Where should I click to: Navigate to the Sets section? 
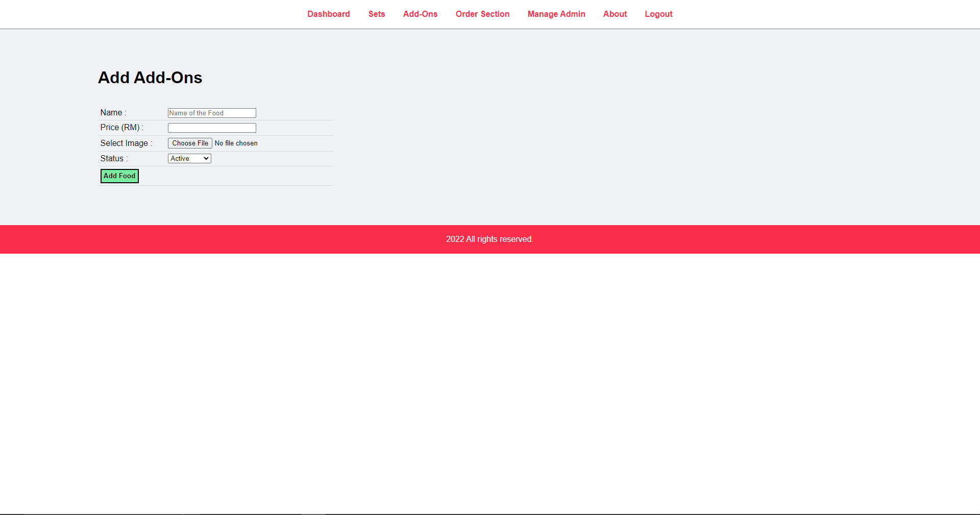click(377, 14)
